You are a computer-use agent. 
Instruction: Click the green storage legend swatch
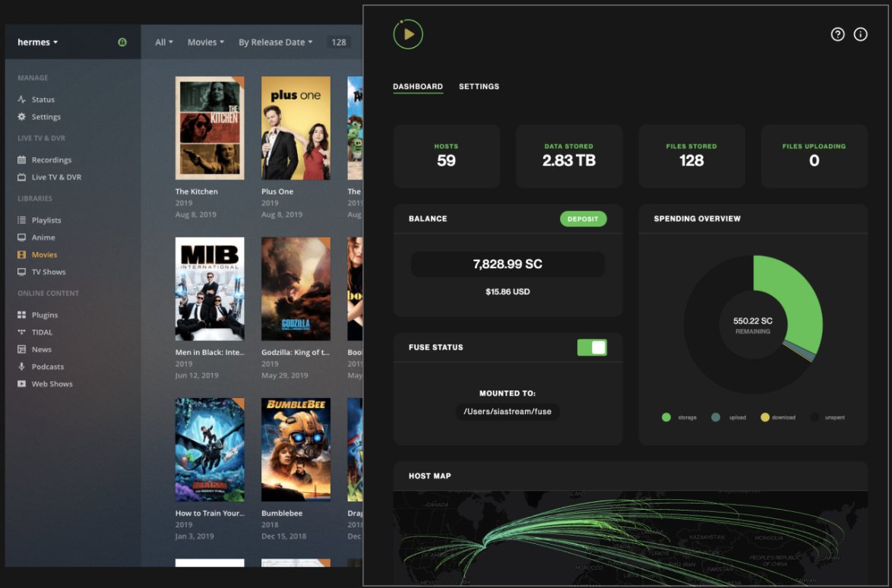[x=666, y=417]
